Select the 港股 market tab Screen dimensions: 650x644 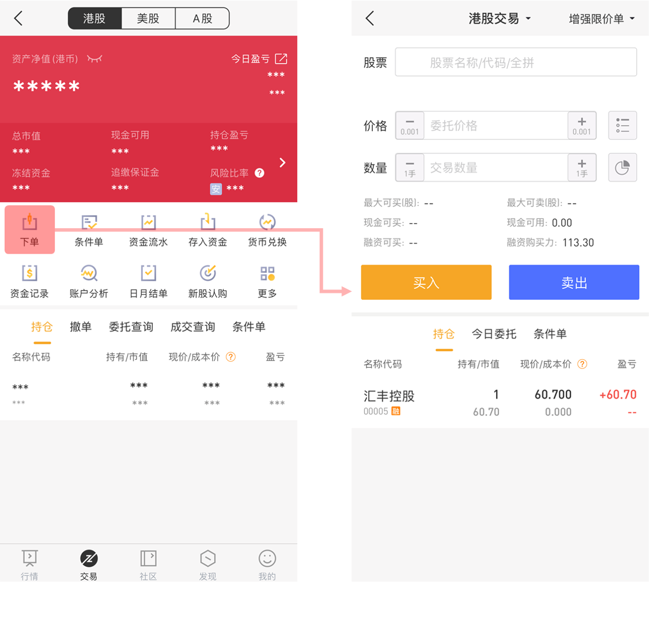point(95,18)
